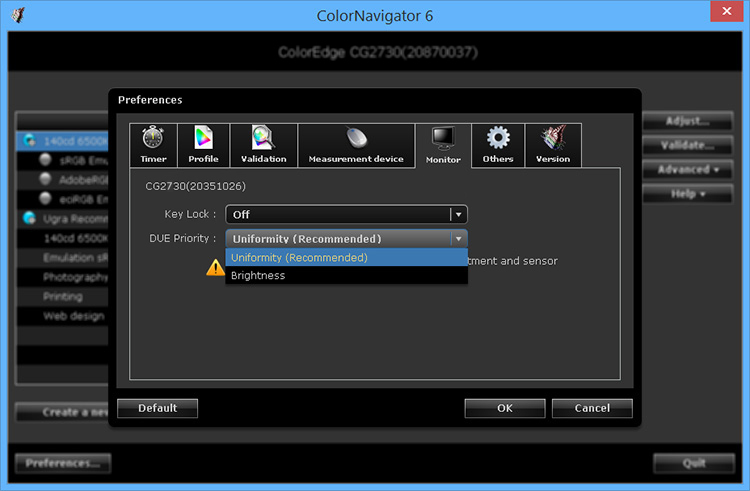Open the Validation tab

[x=264, y=145]
